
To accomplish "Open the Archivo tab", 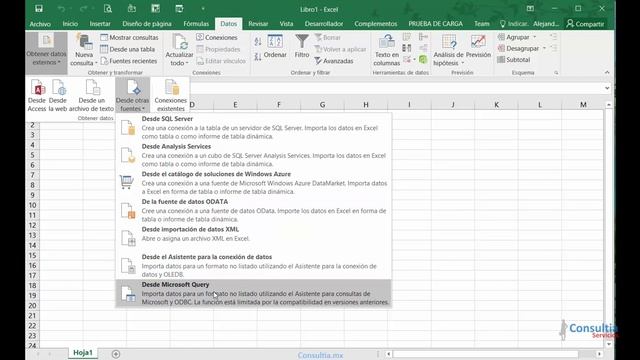I will (x=40, y=24).
